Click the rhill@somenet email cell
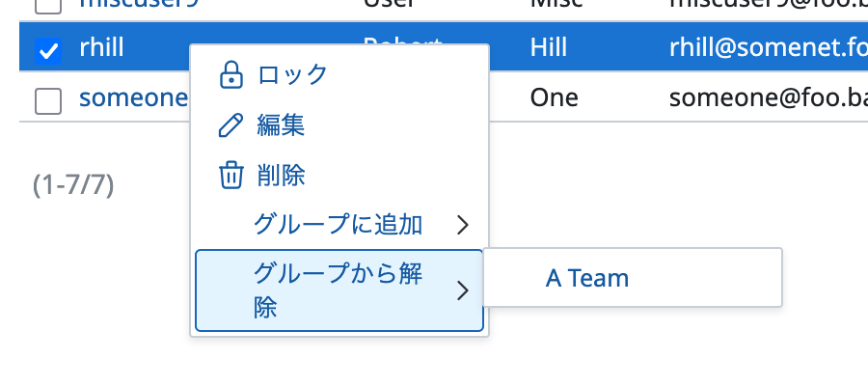This screenshot has height=386, width=868. pyautogui.click(x=769, y=47)
